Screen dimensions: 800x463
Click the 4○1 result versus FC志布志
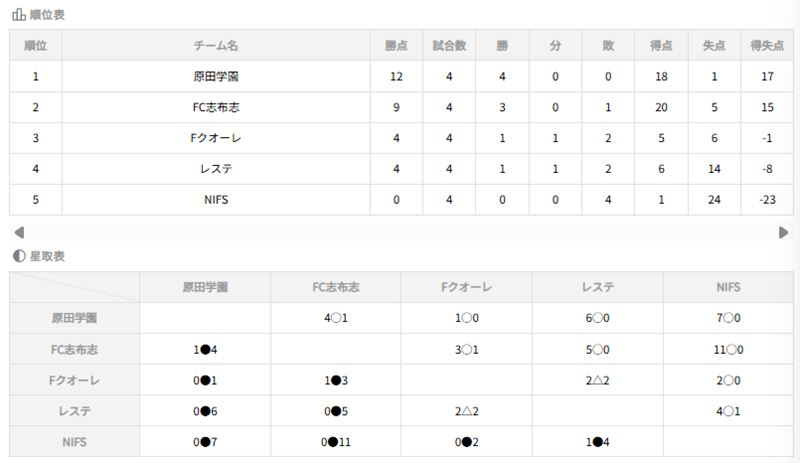[x=335, y=318]
